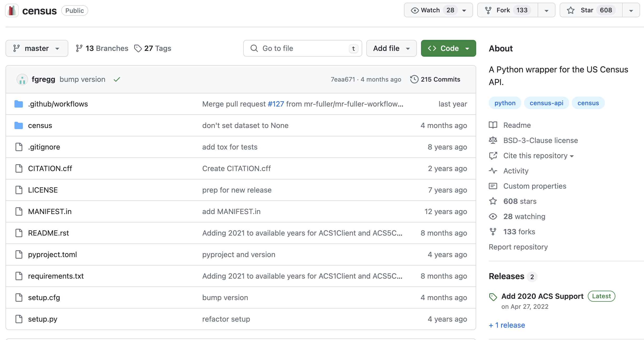Open the Readme link in About
This screenshot has width=644, height=340.
[x=517, y=125]
